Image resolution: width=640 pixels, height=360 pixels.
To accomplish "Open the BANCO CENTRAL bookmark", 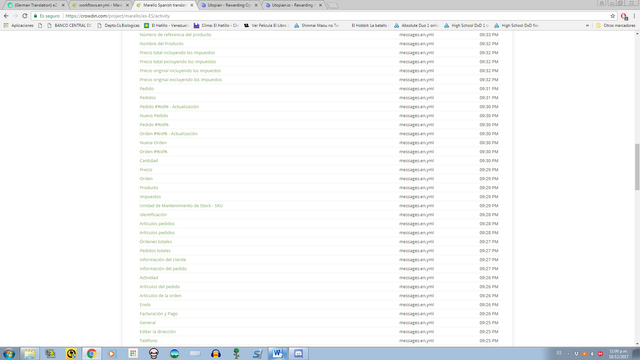I will 69,25.
